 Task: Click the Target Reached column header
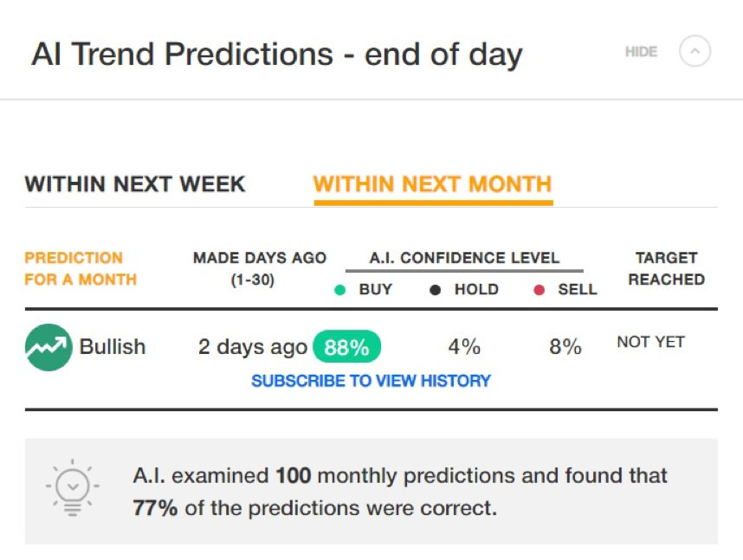point(666,268)
